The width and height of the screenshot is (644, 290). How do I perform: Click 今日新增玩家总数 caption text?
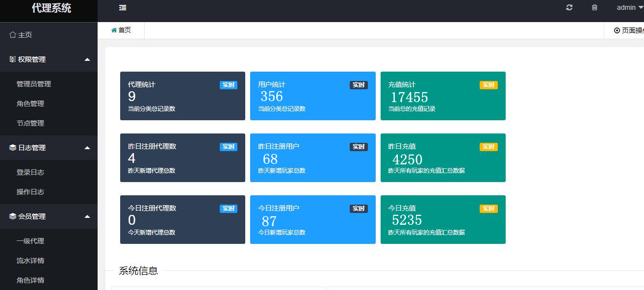click(282, 233)
